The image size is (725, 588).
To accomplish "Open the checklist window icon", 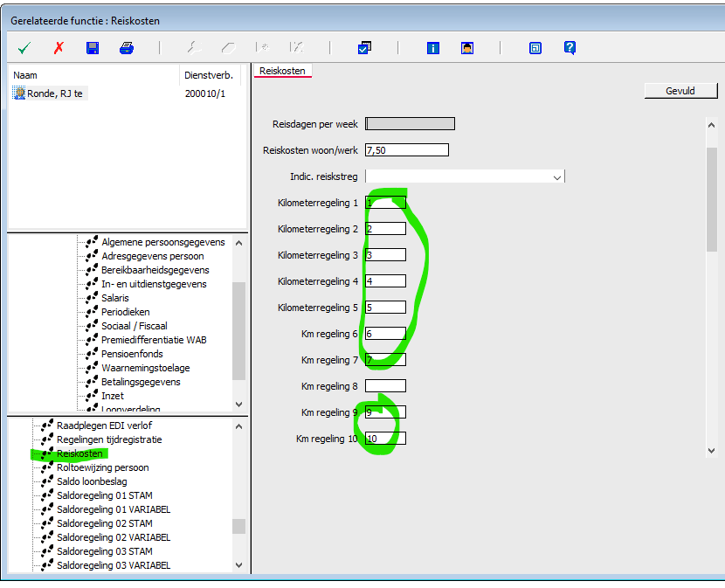I will 364,48.
